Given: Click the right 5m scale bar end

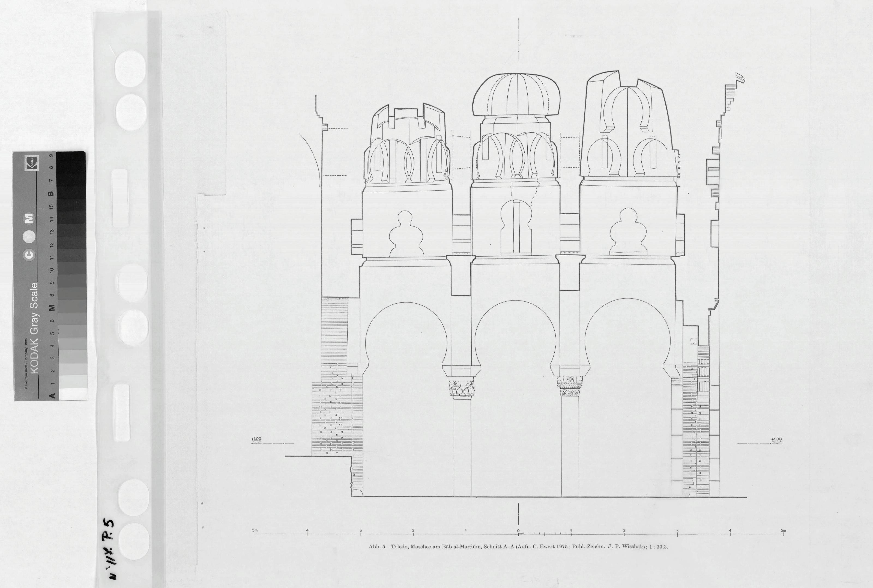Looking at the screenshot, I should point(783,532).
